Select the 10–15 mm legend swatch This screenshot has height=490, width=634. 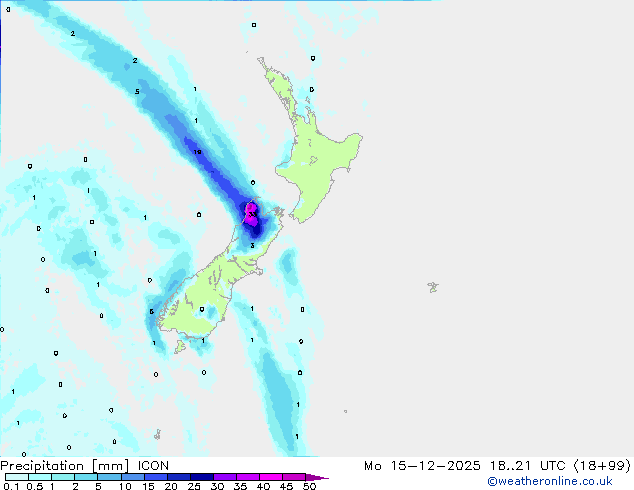tap(132, 477)
